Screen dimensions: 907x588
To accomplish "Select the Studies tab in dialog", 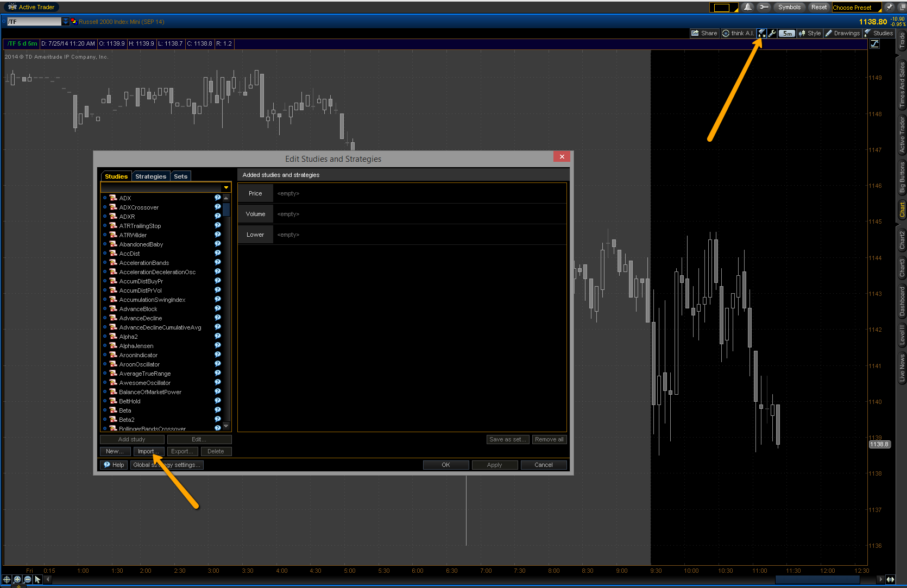I will point(116,176).
